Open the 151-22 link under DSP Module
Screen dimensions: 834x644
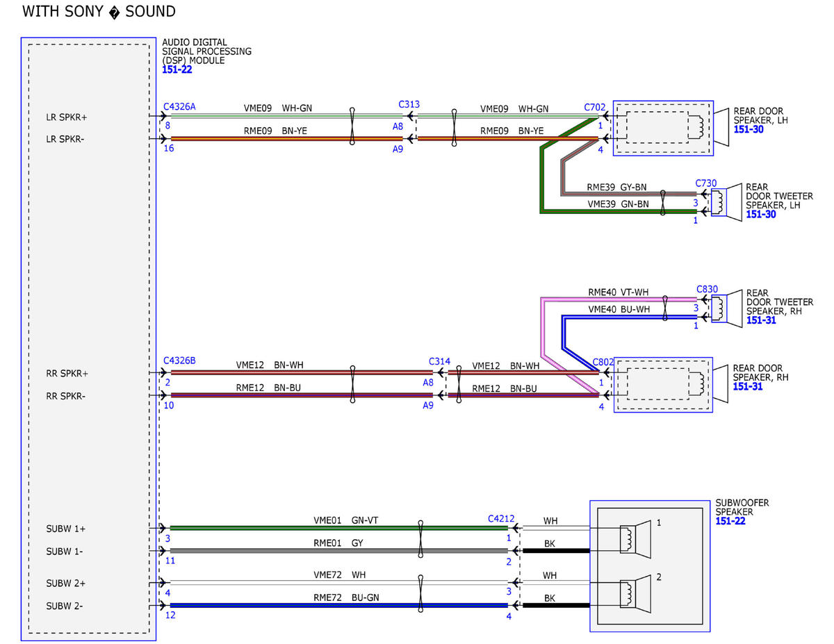[177, 69]
